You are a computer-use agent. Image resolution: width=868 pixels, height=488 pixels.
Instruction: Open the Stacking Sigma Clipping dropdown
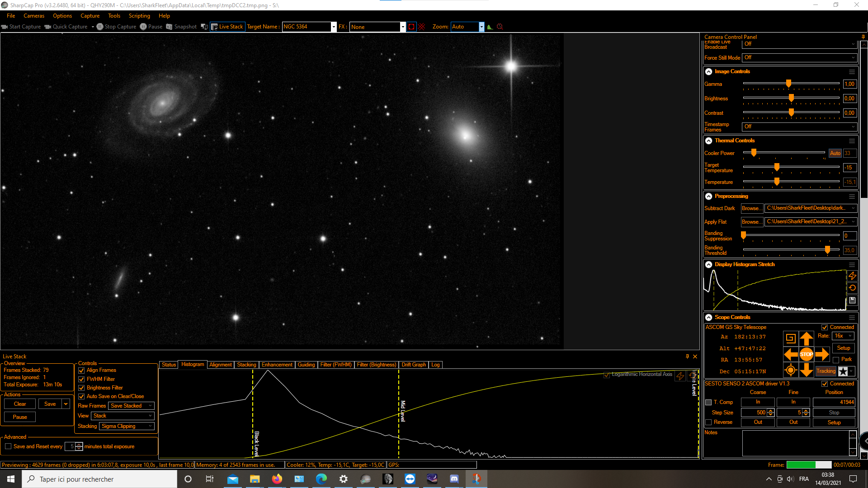[x=127, y=426]
